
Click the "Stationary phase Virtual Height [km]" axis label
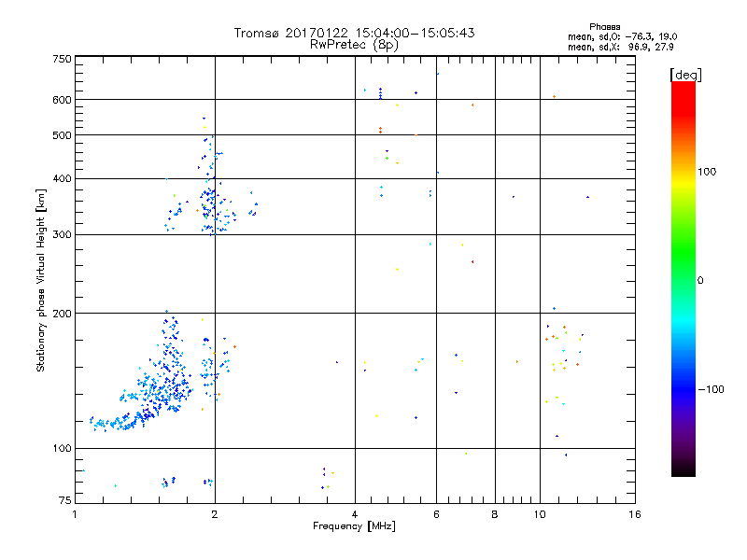(40, 280)
